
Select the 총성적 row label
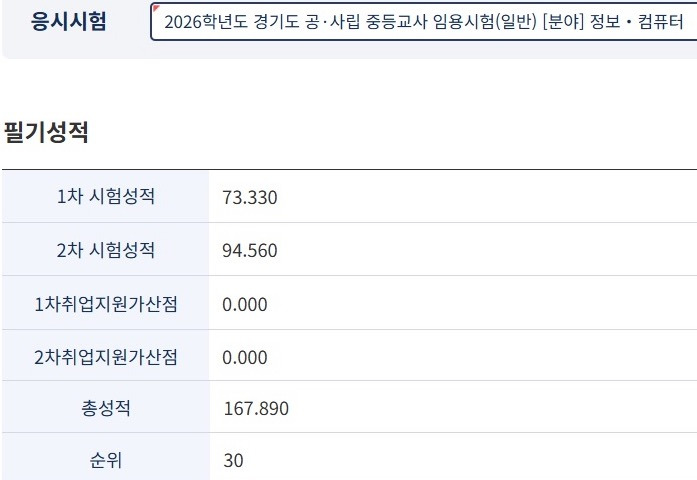(x=106, y=408)
